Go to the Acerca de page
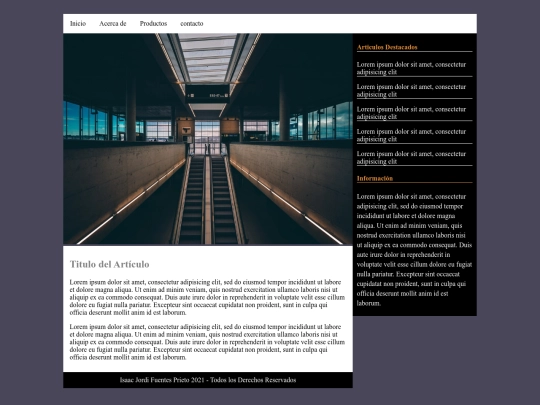Viewport: 540px width, 405px height. click(x=113, y=24)
